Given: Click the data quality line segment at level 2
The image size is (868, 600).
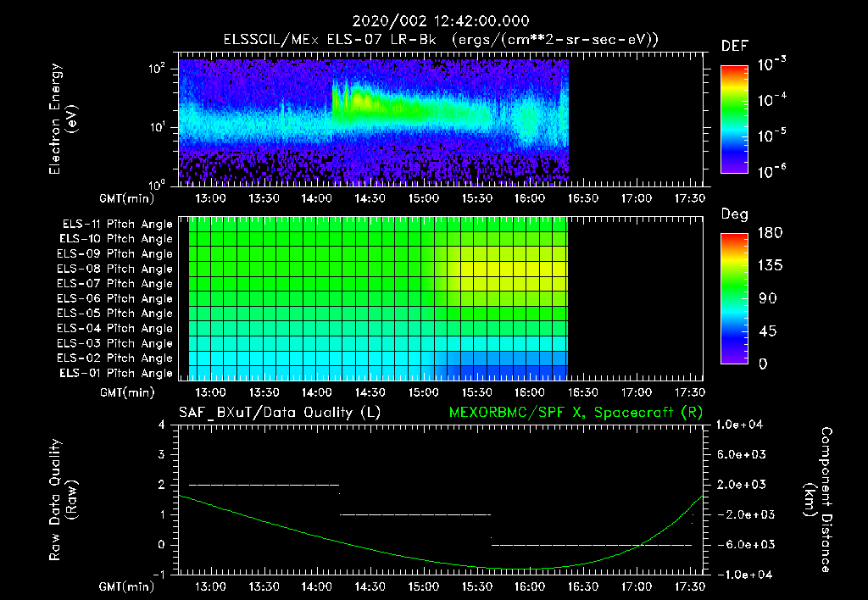Looking at the screenshot, I should [x=264, y=485].
